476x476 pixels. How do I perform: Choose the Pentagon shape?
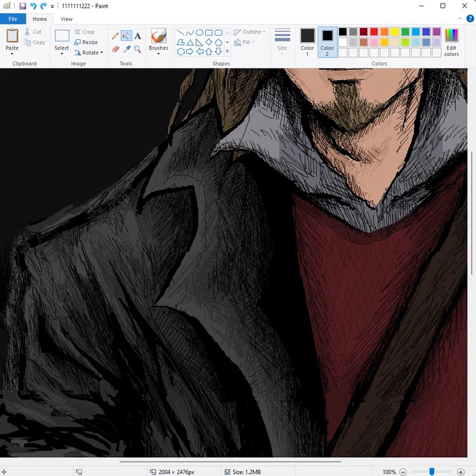tap(218, 42)
